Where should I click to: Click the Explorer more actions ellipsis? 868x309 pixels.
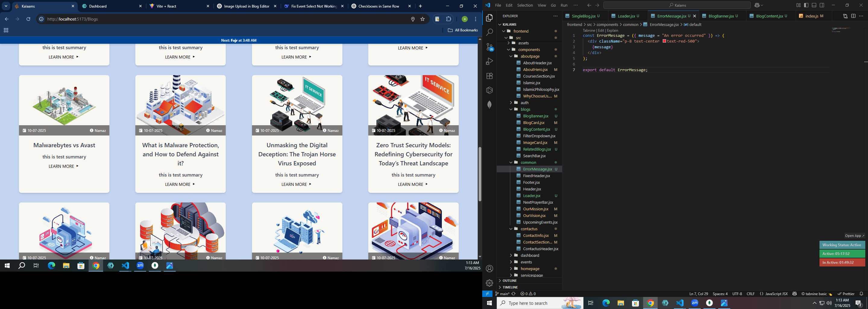point(555,16)
